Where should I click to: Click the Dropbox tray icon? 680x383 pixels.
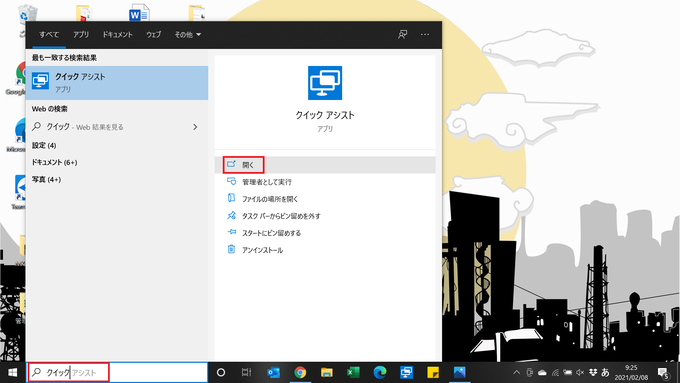tap(593, 372)
